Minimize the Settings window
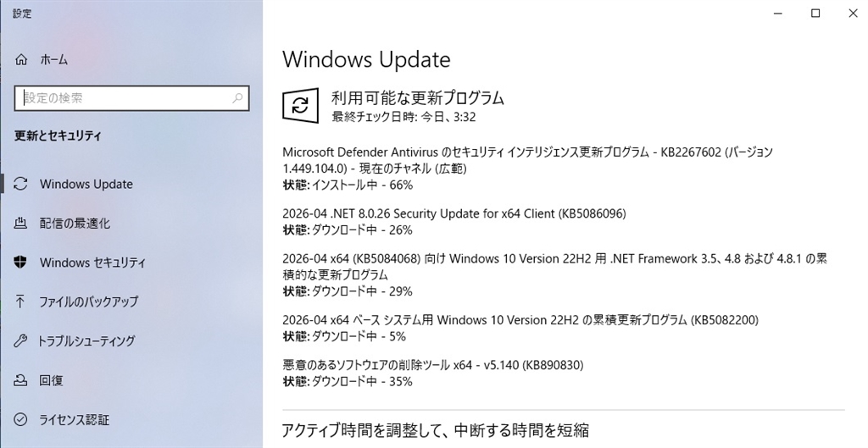The width and height of the screenshot is (868, 448). pos(777,13)
